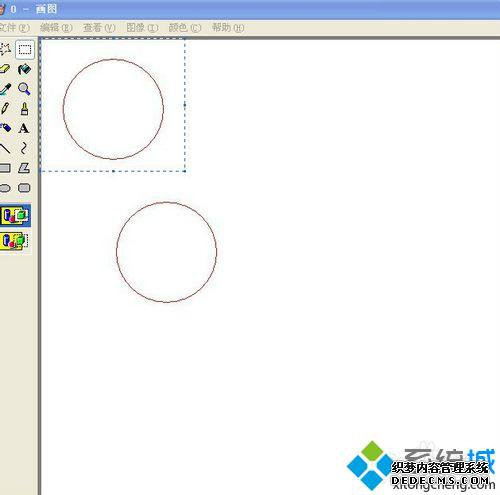This screenshot has width=500, height=495.
Task: Select the rectangular Select tool
Action: pyautogui.click(x=25, y=50)
